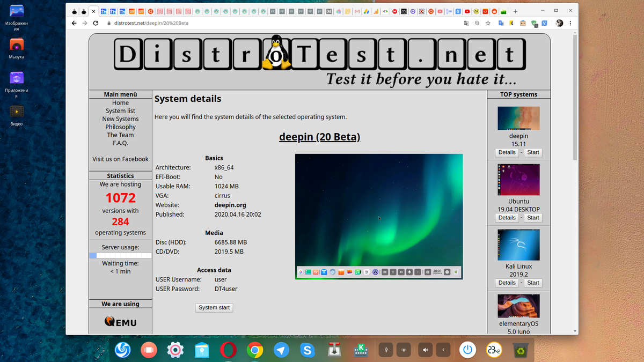Switch to Google Chrome in the dock
This screenshot has width=644, height=362.
point(254,350)
